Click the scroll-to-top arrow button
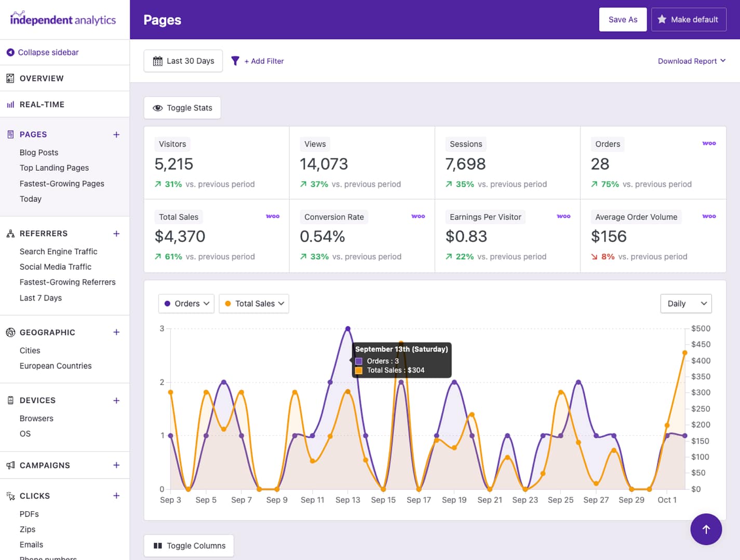Screen dimensions: 740x560 coord(706,529)
